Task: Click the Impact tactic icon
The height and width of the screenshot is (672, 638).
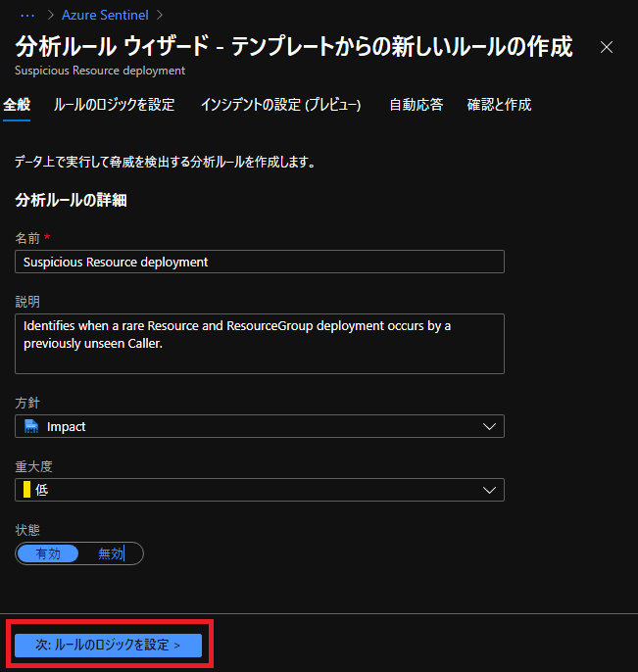Action: pos(31,426)
